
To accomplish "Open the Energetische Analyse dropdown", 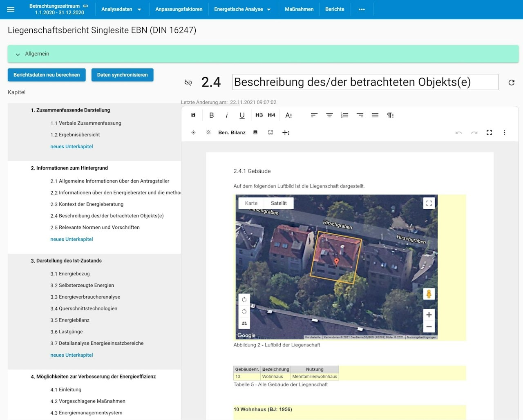I will 242,9.
